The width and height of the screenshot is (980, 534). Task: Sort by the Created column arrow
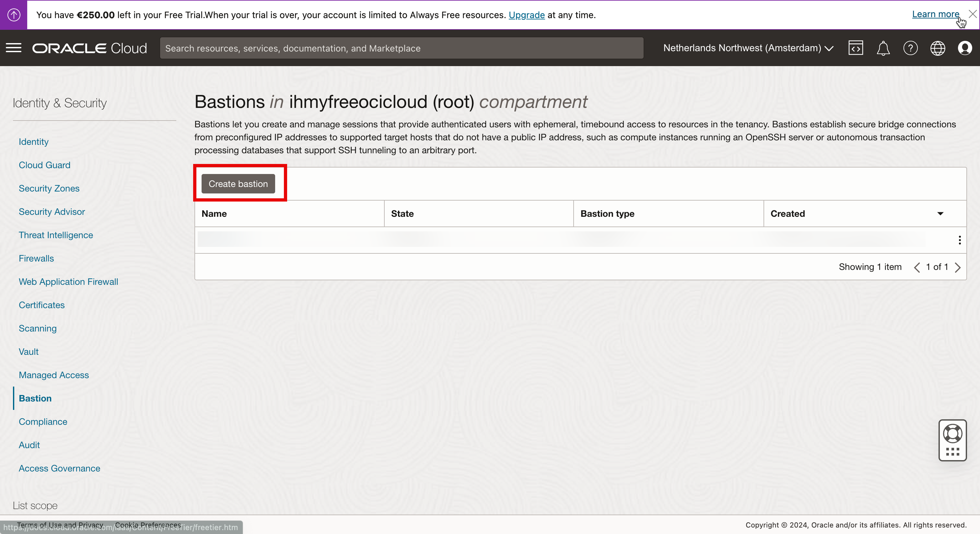point(940,213)
